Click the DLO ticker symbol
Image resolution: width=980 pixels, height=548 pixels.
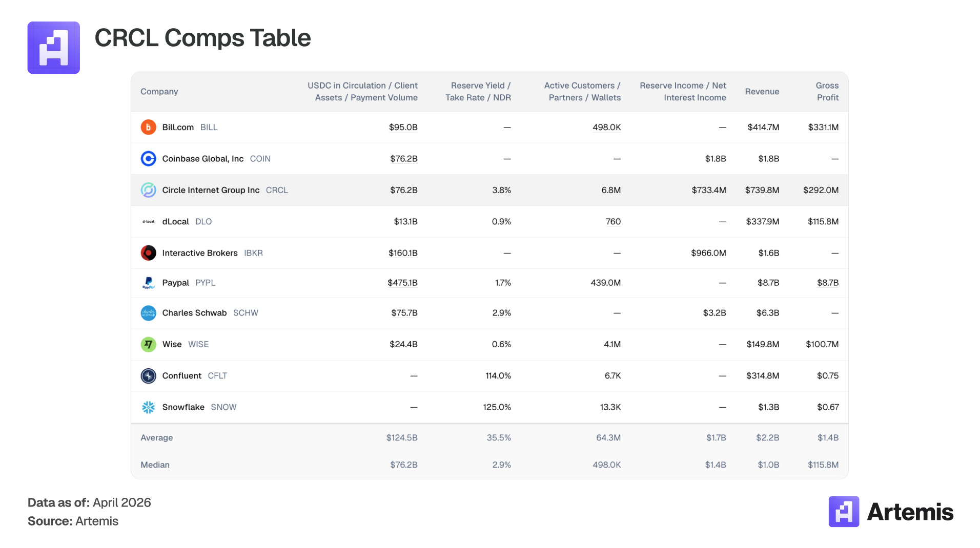tap(203, 222)
